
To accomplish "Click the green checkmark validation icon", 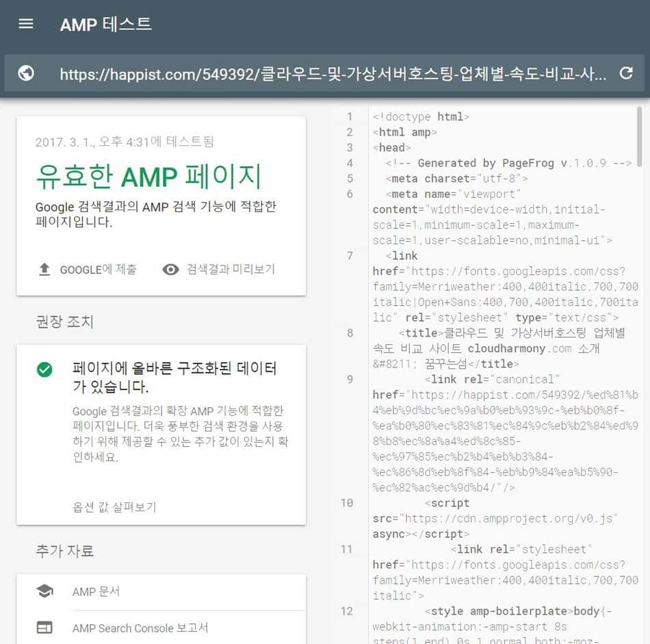I will click(44, 368).
